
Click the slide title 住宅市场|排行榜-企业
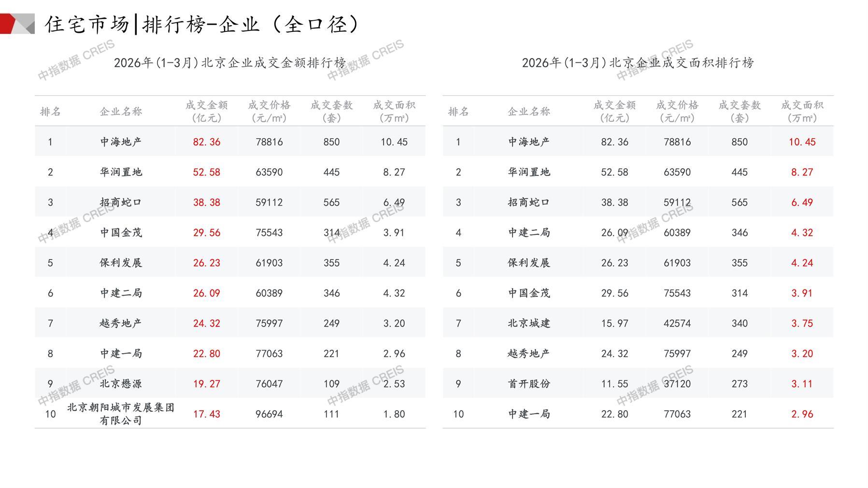tap(203, 24)
